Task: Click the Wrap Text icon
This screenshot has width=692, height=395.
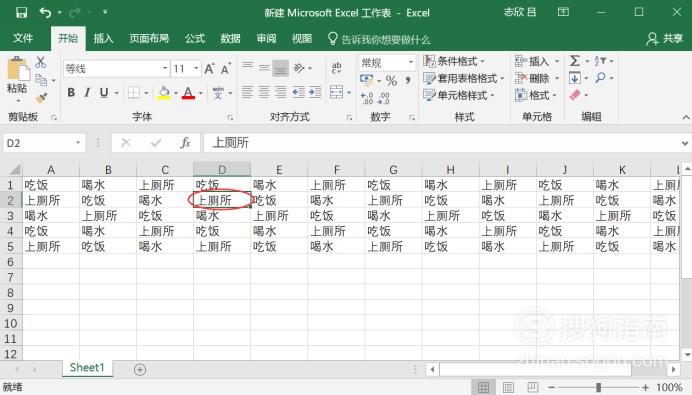Action: click(x=336, y=68)
